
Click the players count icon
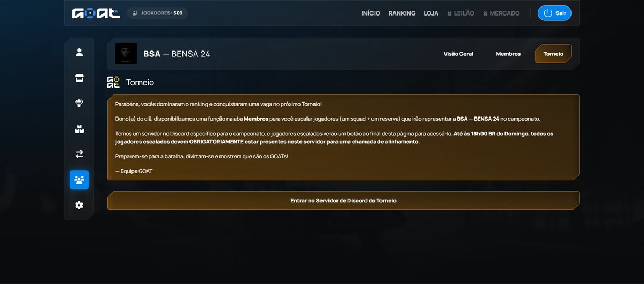[135, 13]
